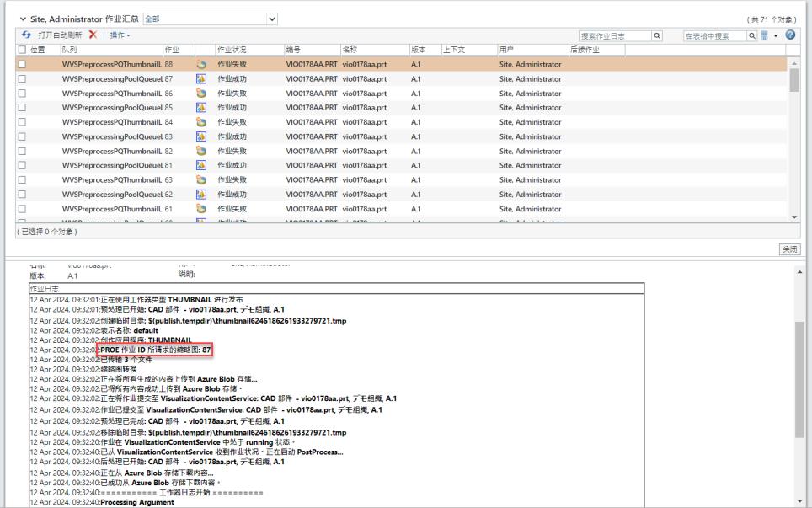The width and height of the screenshot is (812, 508).
Task: Click 打开自动刷新 to enable auto refresh
Action: (x=60, y=35)
